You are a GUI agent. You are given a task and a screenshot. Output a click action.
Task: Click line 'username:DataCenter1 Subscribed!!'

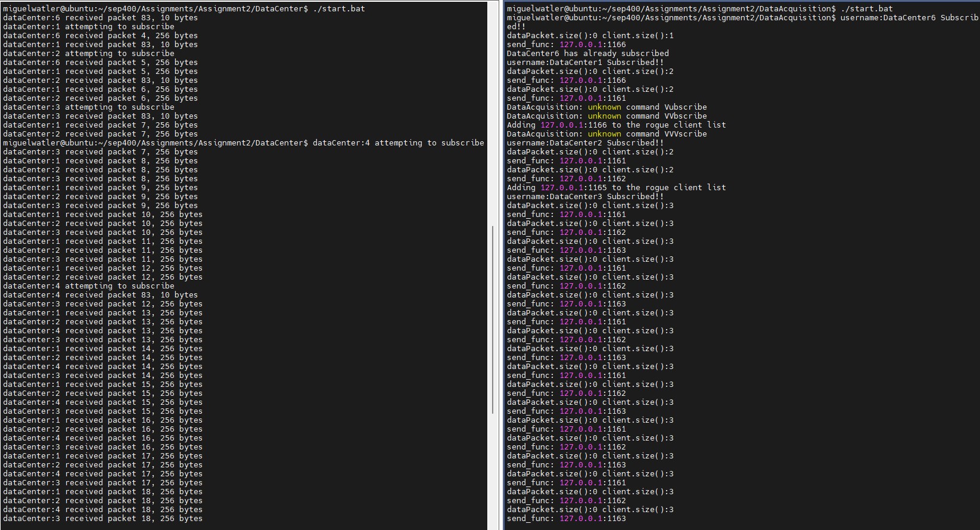point(586,63)
